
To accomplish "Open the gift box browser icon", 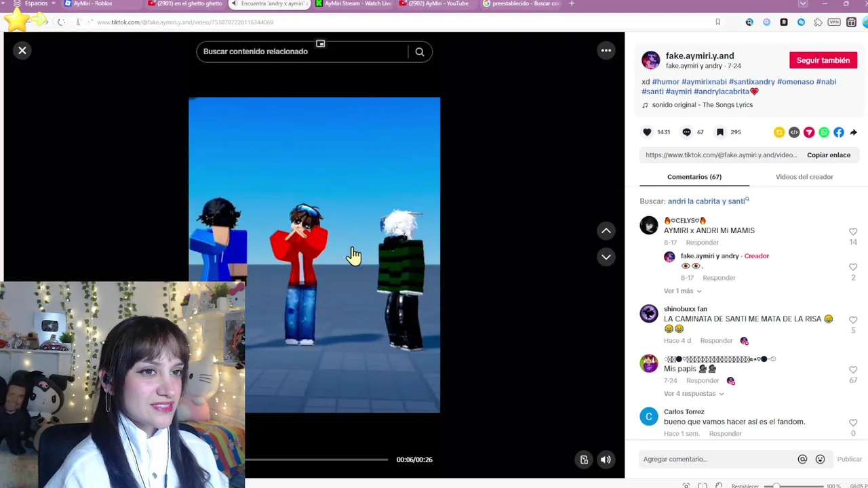I will tap(851, 22).
